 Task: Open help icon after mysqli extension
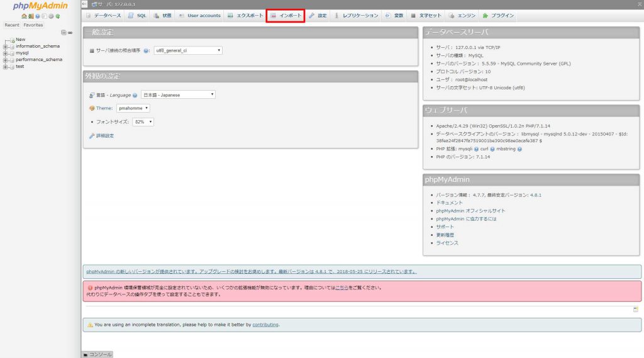pyautogui.click(x=476, y=149)
